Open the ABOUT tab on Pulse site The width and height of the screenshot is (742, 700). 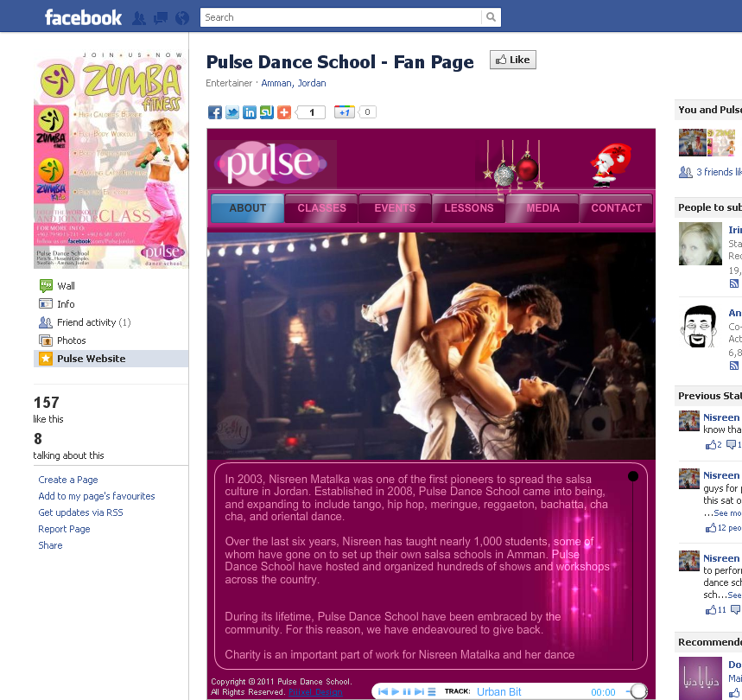pos(248,208)
